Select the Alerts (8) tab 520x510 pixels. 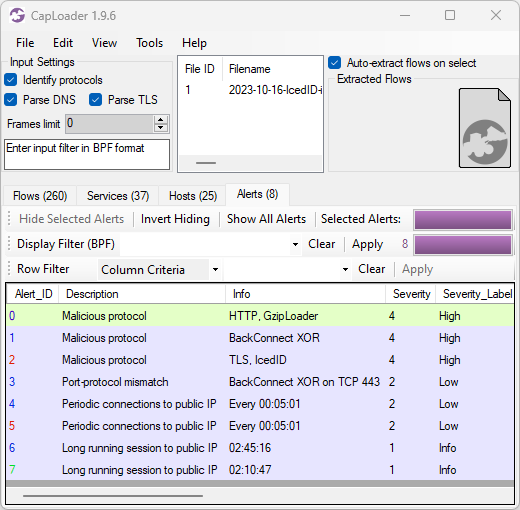257,194
